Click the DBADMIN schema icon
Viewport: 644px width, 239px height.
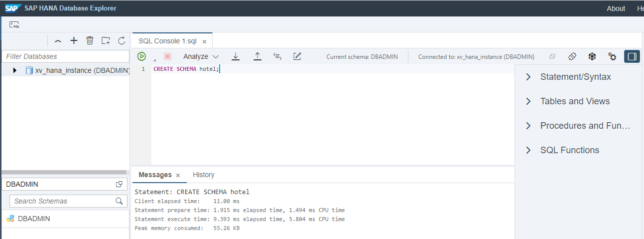(x=10, y=219)
